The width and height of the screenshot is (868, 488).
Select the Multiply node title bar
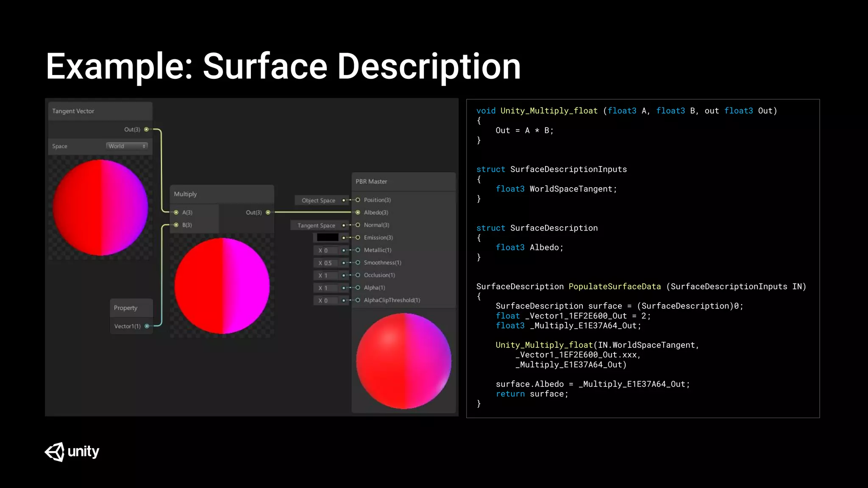point(222,194)
